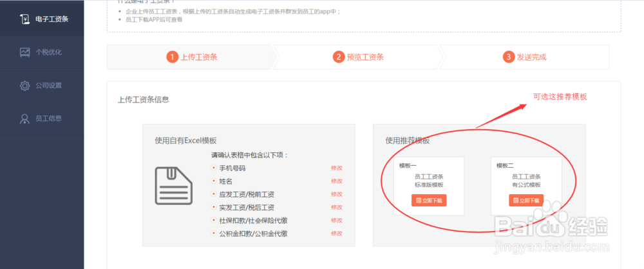Click 修改 next to 应发工资/税前工资
The image size is (644, 269).
[337, 194]
